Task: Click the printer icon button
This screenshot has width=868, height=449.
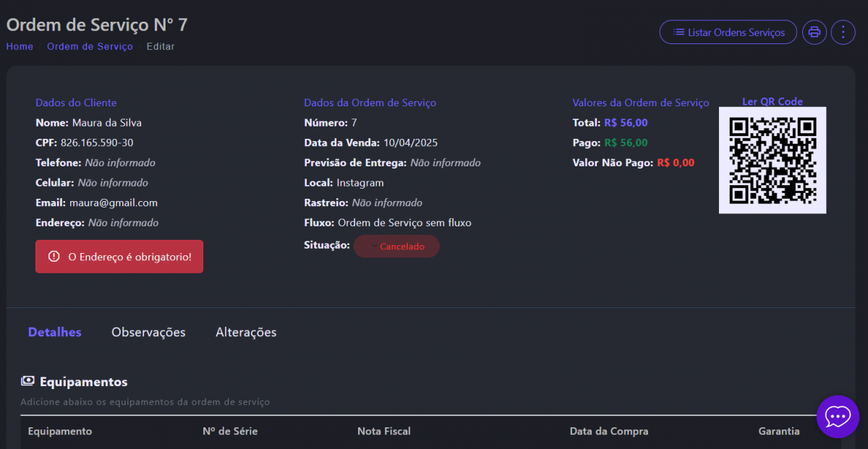Action: click(814, 32)
